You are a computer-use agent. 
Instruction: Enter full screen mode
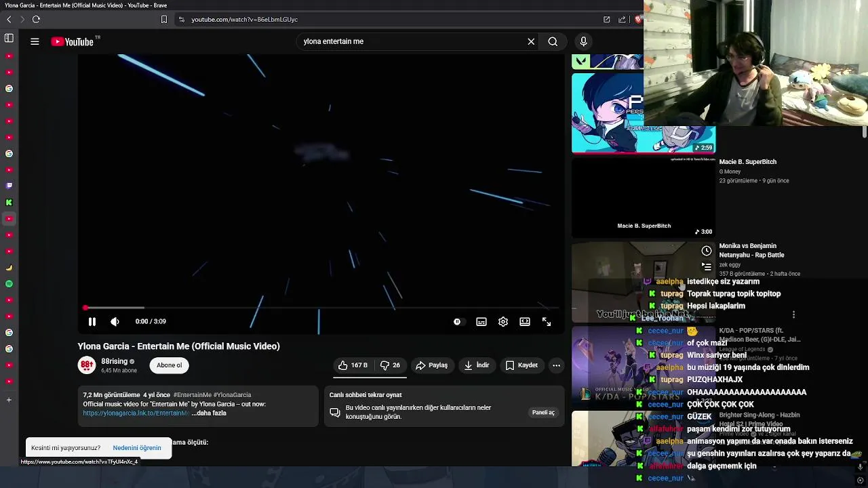[547, 322]
